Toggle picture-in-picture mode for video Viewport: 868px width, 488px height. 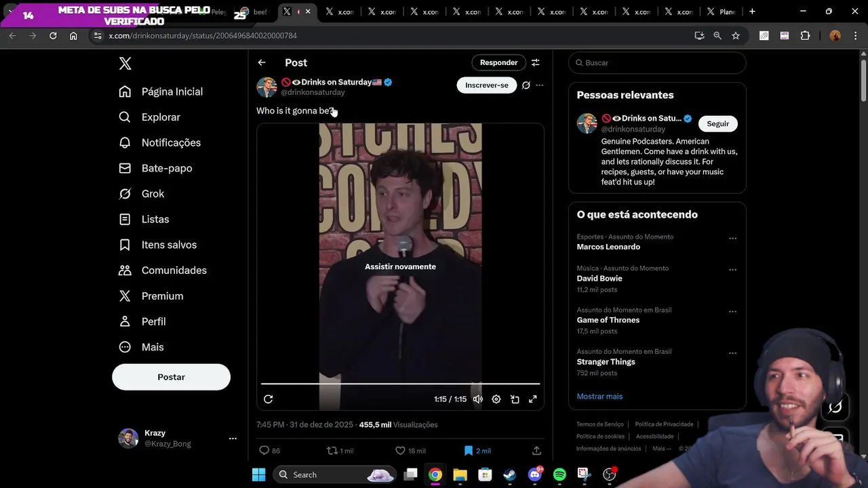pyautogui.click(x=515, y=399)
